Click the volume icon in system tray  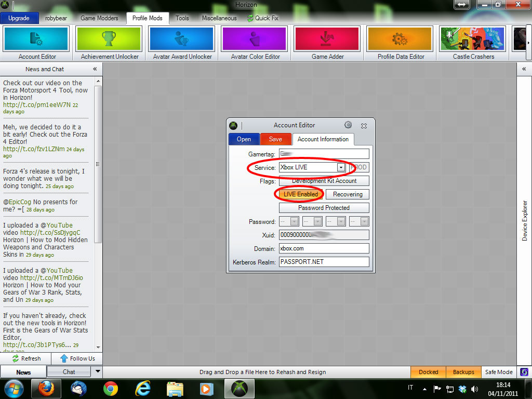click(475, 389)
